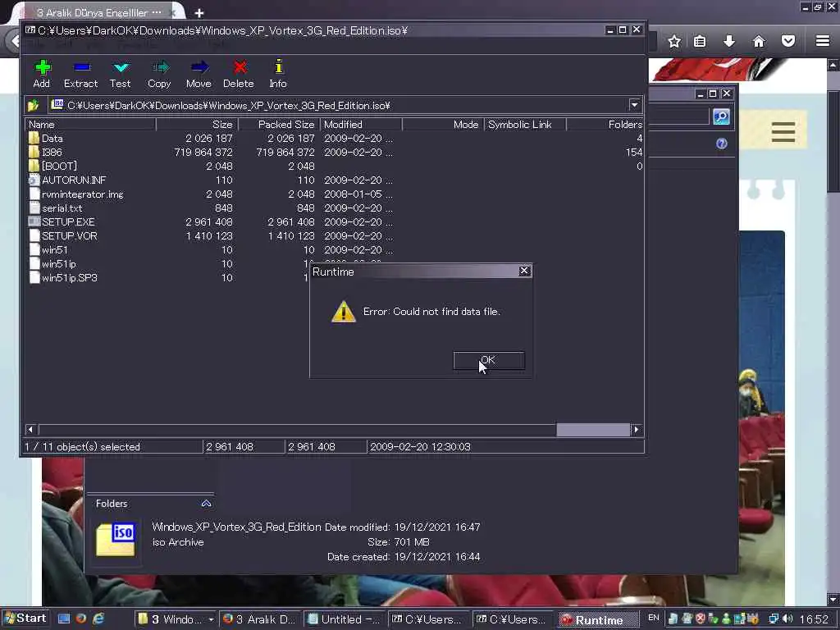840x630 pixels.
Task: Open the browser downloads arrow icon
Action: (x=729, y=41)
